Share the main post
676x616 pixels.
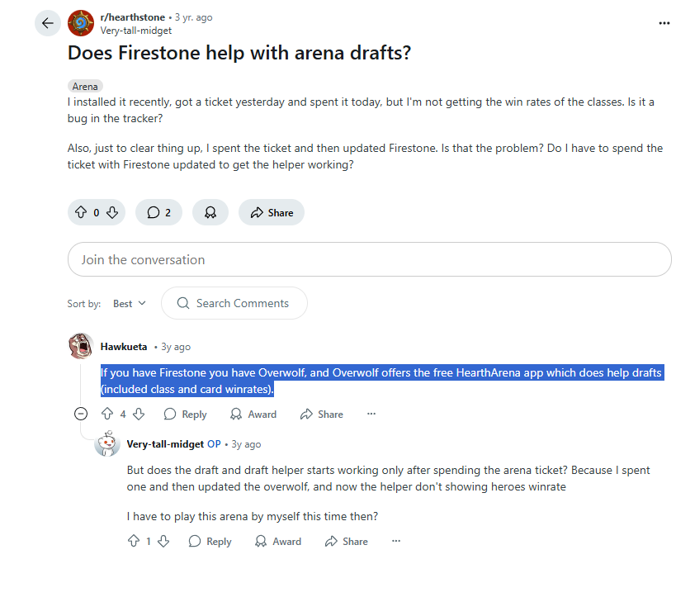(272, 212)
